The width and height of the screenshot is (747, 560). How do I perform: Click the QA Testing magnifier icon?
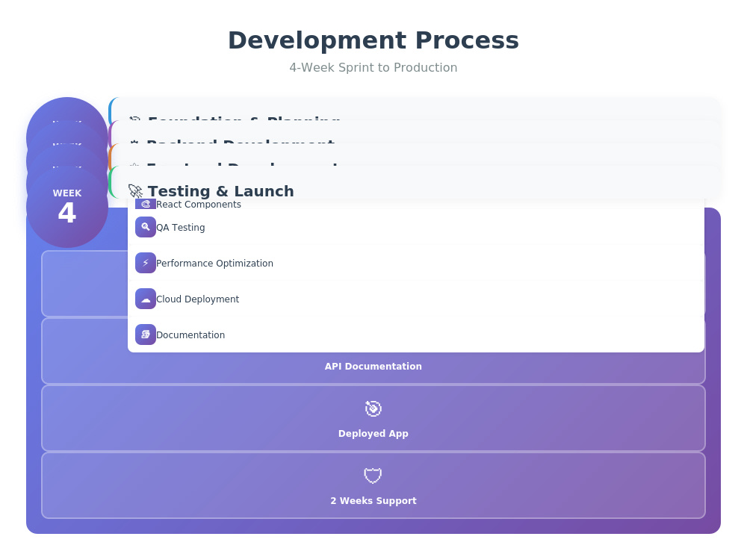tap(146, 227)
